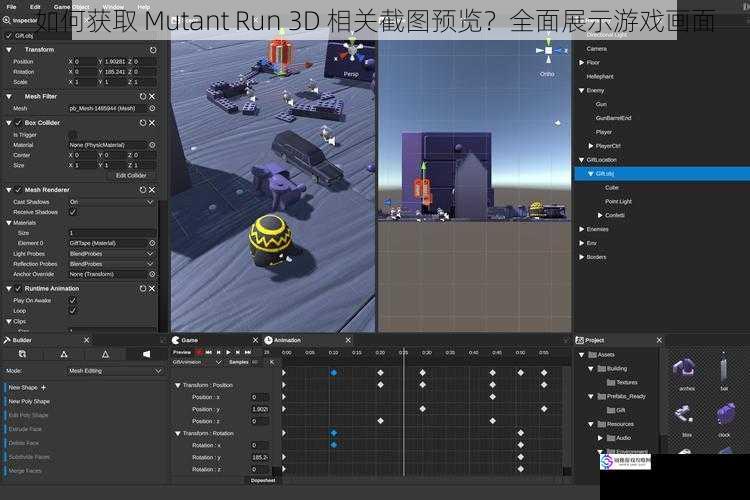This screenshot has height=500, width=750.
Task: Open the File menu
Action: pos(11,7)
